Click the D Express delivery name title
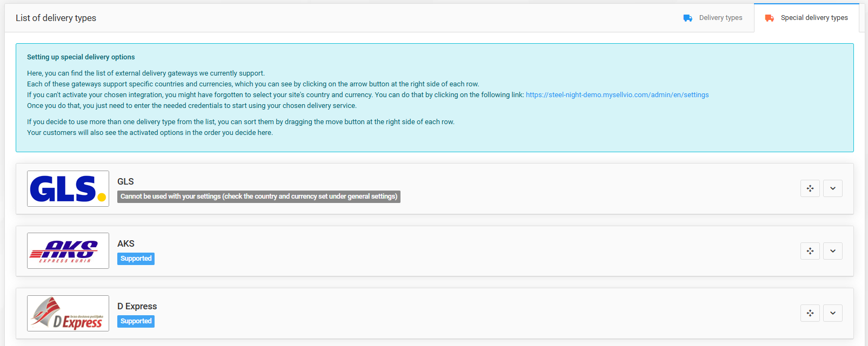Image resolution: width=868 pixels, height=346 pixels. 137,307
